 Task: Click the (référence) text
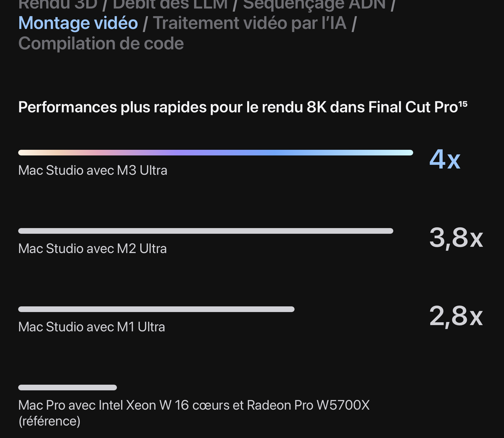coord(49,421)
